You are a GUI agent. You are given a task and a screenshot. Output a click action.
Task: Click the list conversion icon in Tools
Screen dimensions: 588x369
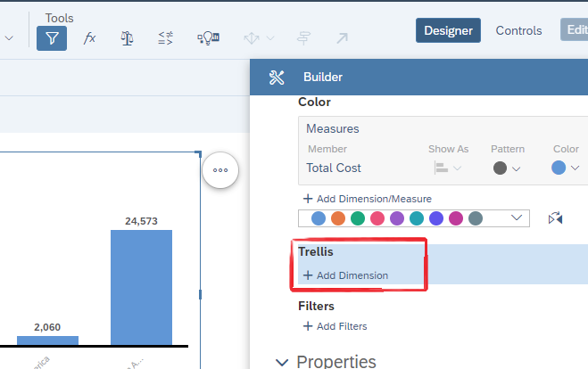point(166,38)
